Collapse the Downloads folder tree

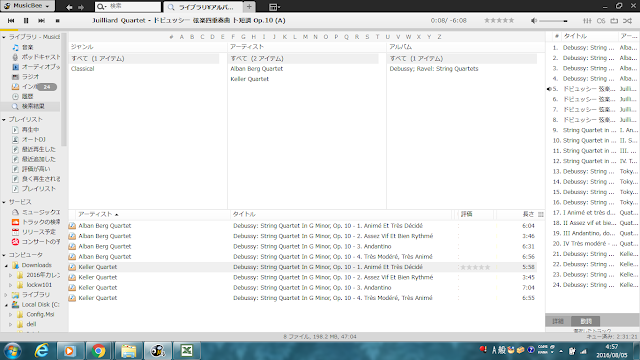[x=6, y=266]
